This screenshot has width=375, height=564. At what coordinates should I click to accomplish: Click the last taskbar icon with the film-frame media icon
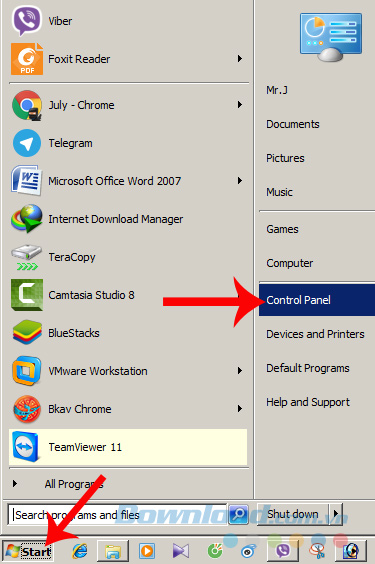click(x=351, y=551)
